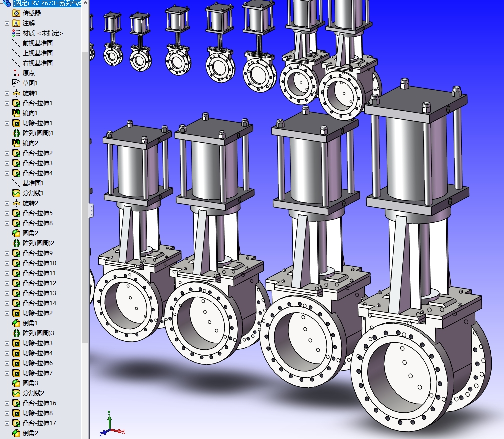The height and width of the screenshot is (439, 504).
Task: Click the panel collapse handle beside the tree
Action: [x=91, y=211]
